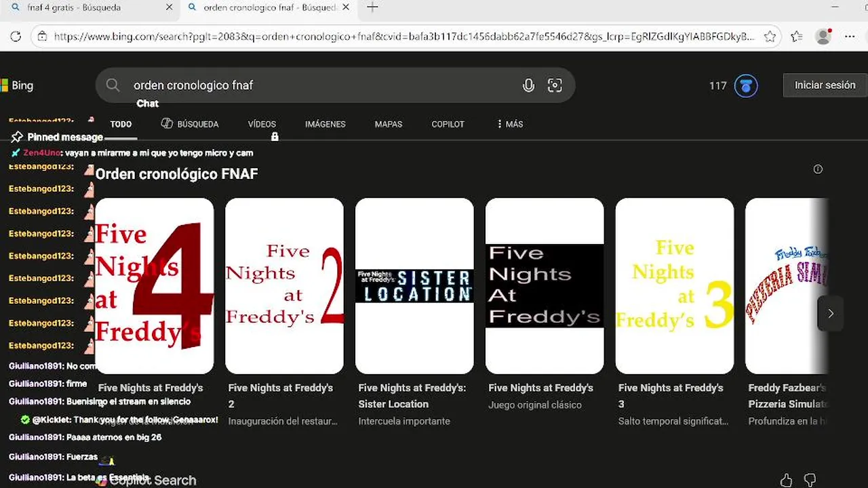Click Zen4Uno pinned chat message
This screenshot has width=868, height=488.
pyautogui.click(x=132, y=153)
